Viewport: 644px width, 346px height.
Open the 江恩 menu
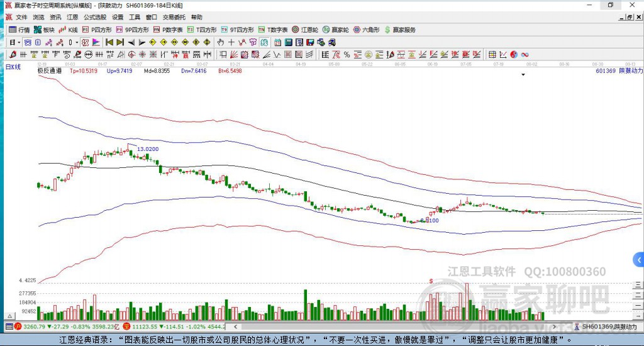tap(73, 17)
